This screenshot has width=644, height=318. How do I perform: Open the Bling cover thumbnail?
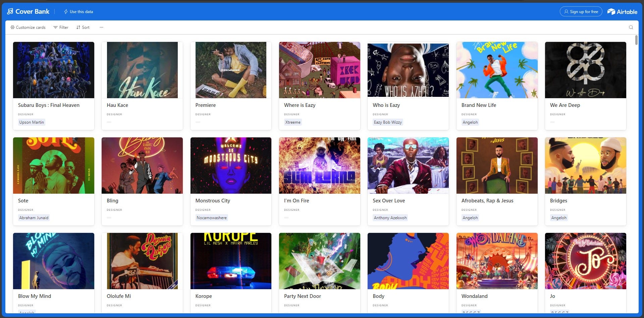(142, 166)
